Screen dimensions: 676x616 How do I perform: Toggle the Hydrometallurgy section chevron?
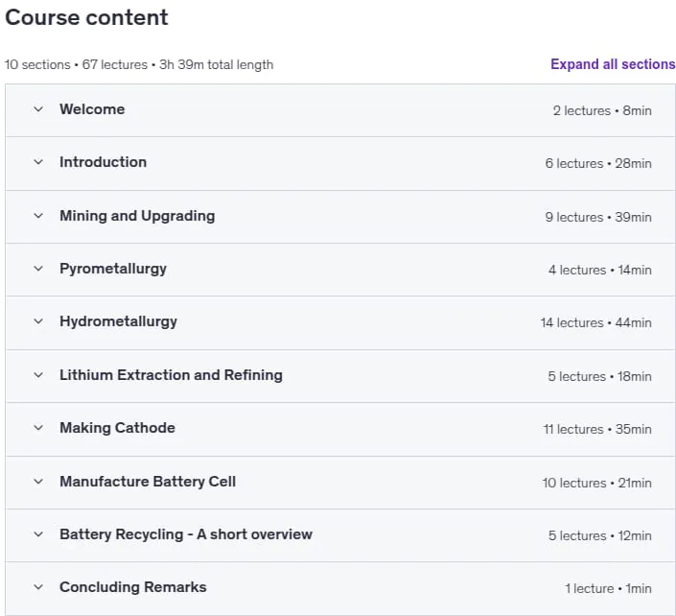(38, 321)
